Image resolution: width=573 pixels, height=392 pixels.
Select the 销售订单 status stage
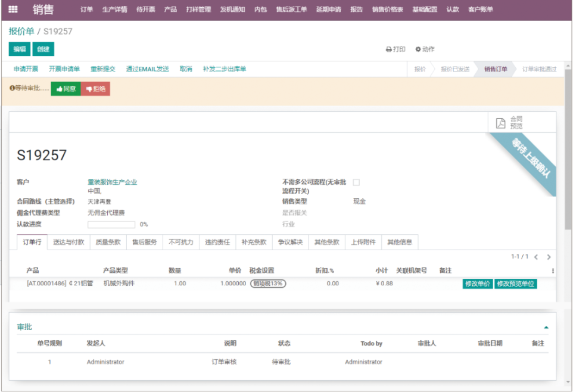click(496, 69)
